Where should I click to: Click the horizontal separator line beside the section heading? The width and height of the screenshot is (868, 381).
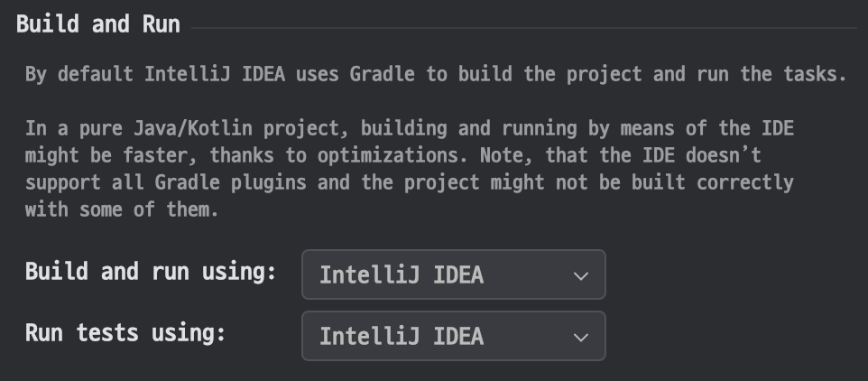(x=523, y=28)
